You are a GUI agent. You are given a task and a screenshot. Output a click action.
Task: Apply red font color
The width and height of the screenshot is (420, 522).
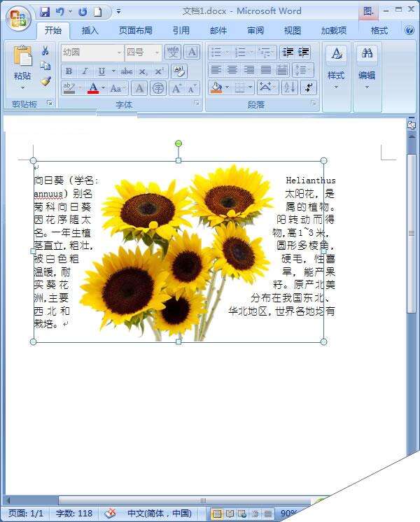coord(93,88)
